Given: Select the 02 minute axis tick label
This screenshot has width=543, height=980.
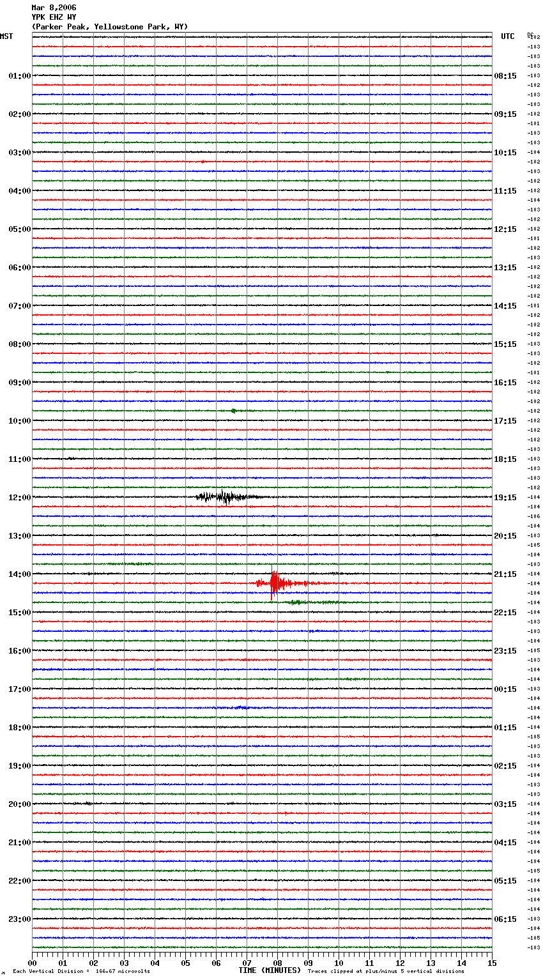Looking at the screenshot, I should click(x=93, y=963).
